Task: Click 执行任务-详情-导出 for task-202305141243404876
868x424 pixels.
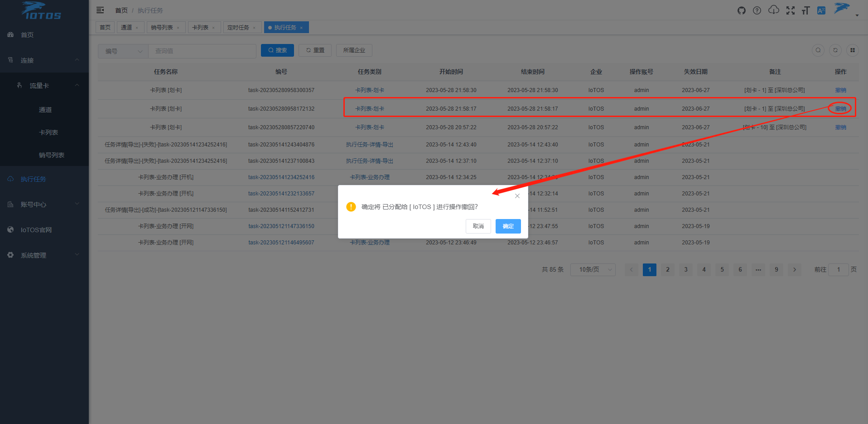Action: pyautogui.click(x=370, y=145)
